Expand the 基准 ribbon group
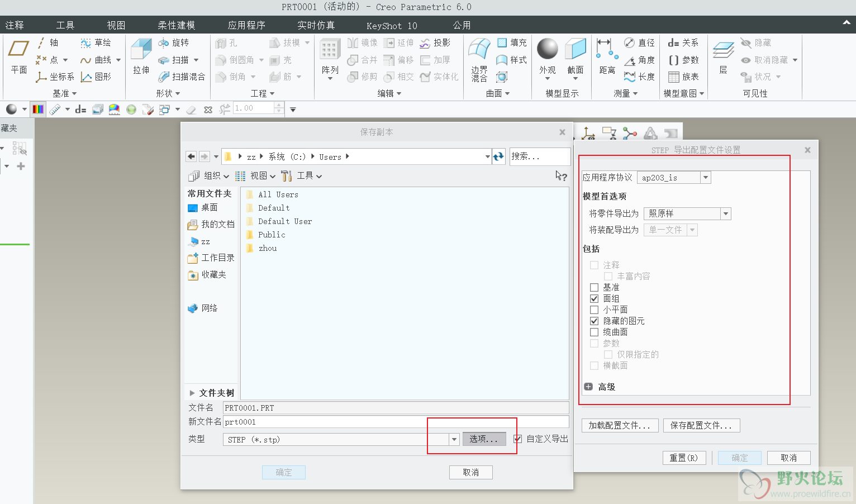This screenshot has height=504, width=856. tap(64, 93)
